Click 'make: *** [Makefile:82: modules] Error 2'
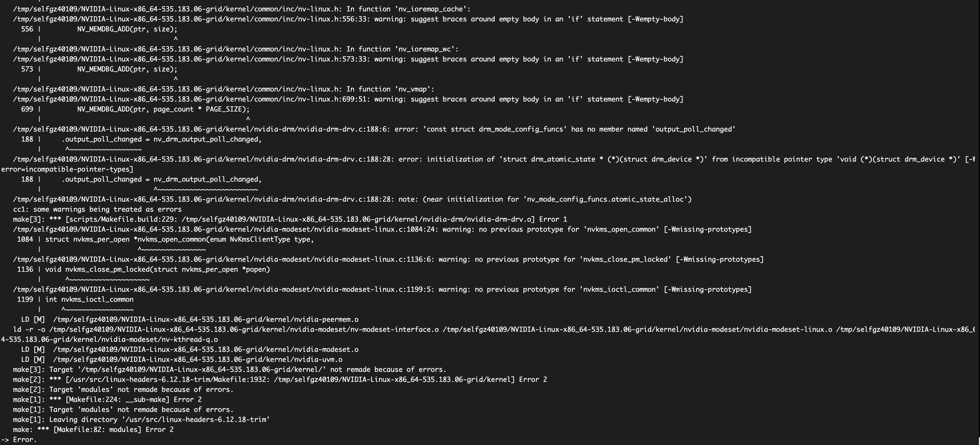Image resolution: width=980 pixels, height=445 pixels. [x=93, y=429]
